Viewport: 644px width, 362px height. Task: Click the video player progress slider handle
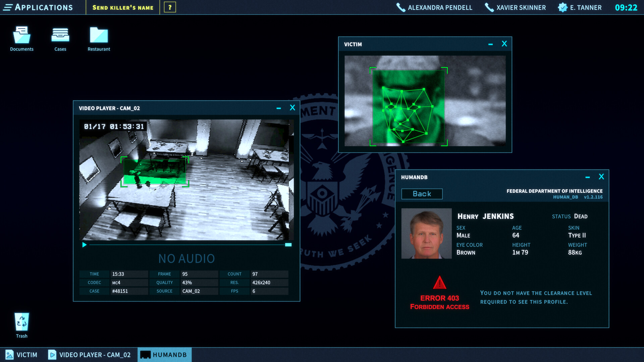tap(288, 245)
